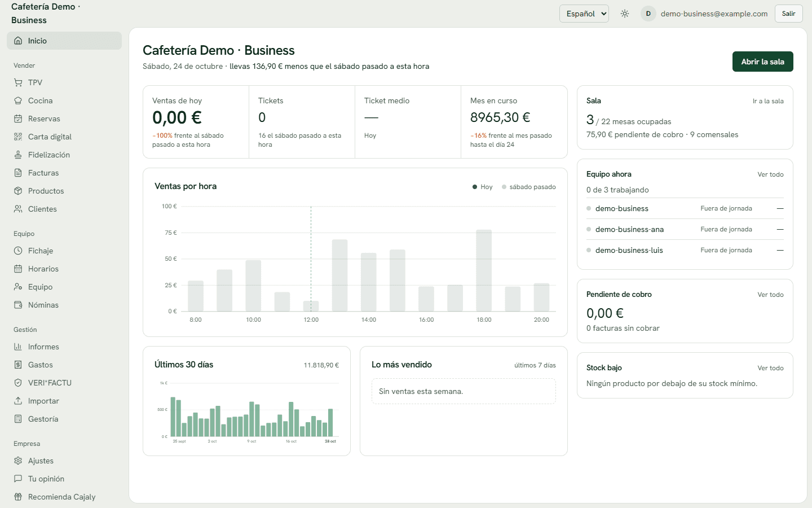Screen dimensions: 812x508
Task: Follow the Ir a la sala link
Action: (x=768, y=101)
